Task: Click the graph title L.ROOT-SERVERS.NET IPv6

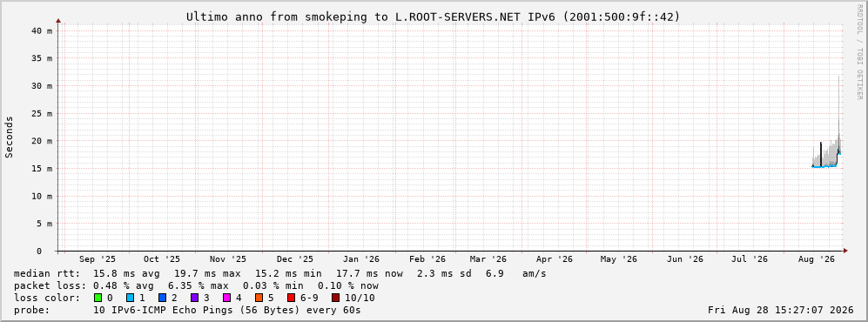Action: [x=458, y=17]
